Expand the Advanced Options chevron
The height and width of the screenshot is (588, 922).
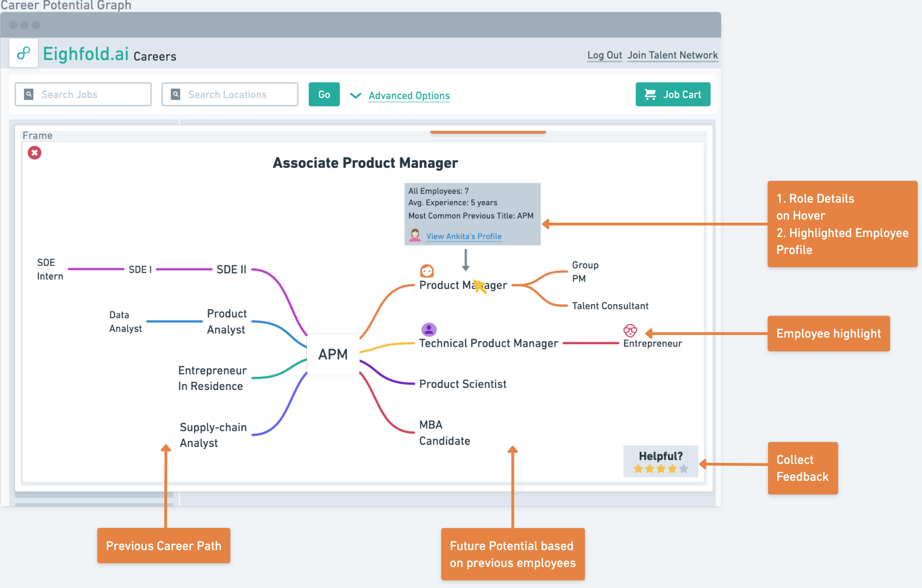(x=355, y=95)
